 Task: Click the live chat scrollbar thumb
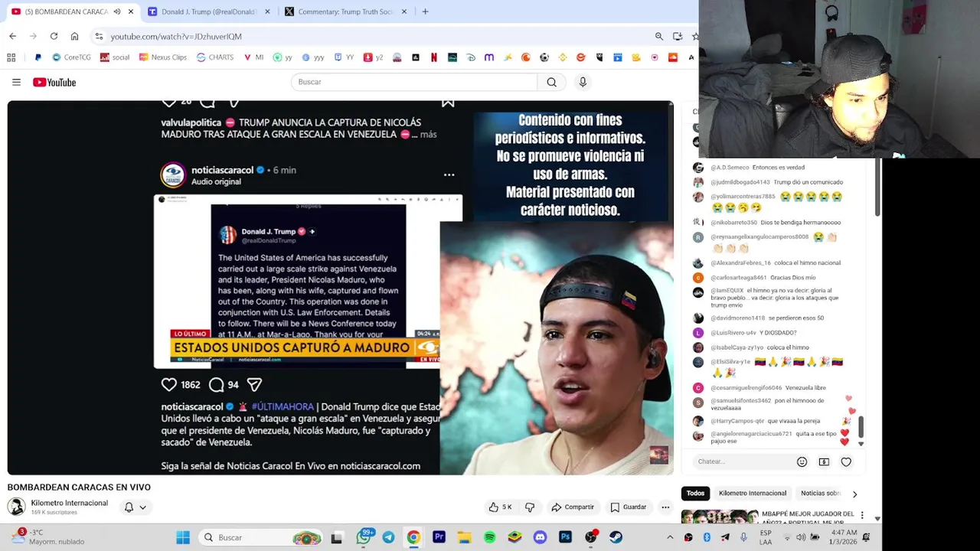pyautogui.click(x=861, y=425)
